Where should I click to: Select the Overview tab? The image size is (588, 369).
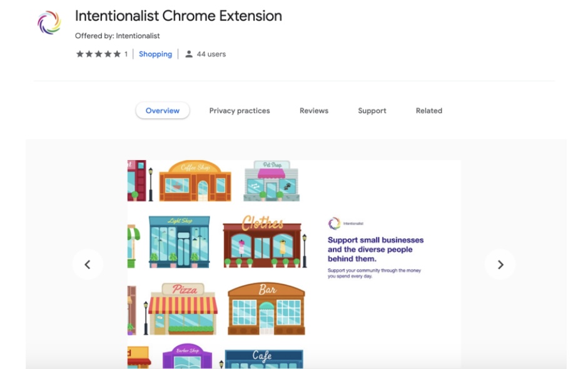point(163,111)
